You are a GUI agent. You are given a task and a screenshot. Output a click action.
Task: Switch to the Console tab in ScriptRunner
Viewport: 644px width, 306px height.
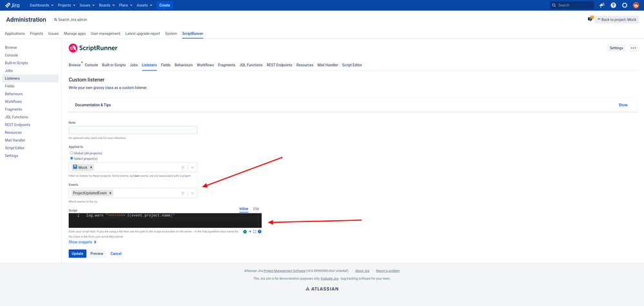point(91,65)
